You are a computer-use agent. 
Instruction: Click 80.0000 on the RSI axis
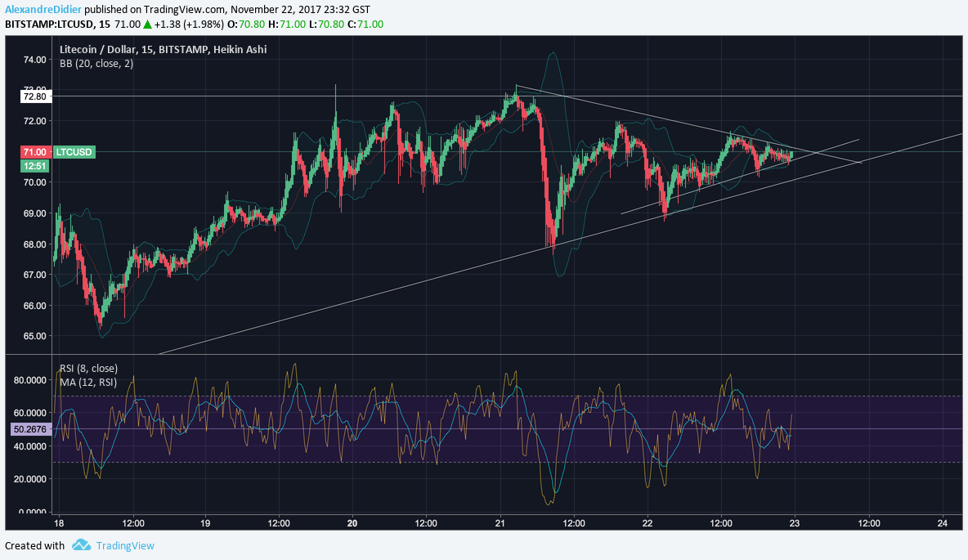tap(30, 379)
